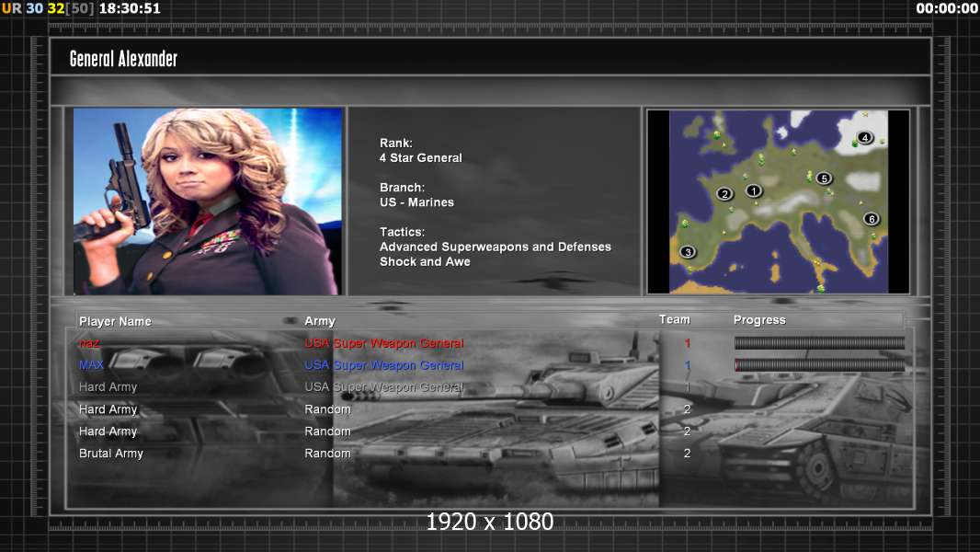Viewport: 980px width, 552px height.
Task: Click the "Army" column header
Action: [320, 321]
